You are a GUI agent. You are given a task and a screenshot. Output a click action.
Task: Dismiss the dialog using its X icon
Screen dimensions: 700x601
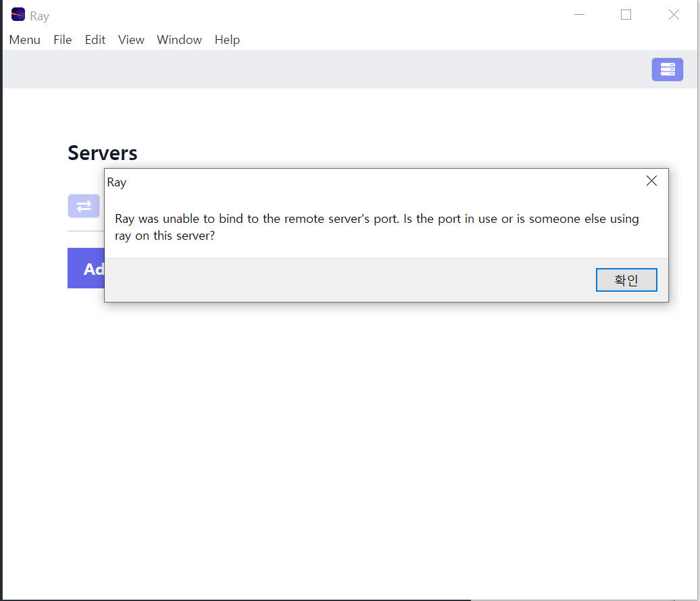(651, 181)
